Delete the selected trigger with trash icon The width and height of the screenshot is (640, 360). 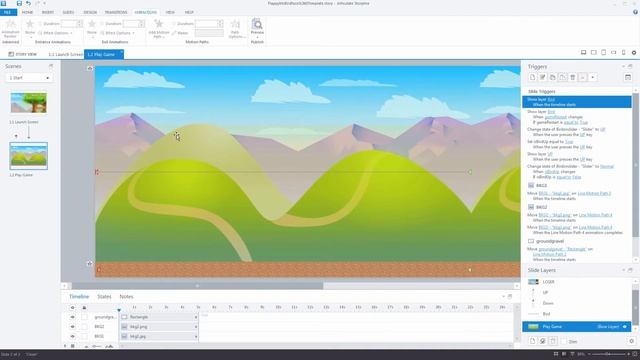point(573,78)
